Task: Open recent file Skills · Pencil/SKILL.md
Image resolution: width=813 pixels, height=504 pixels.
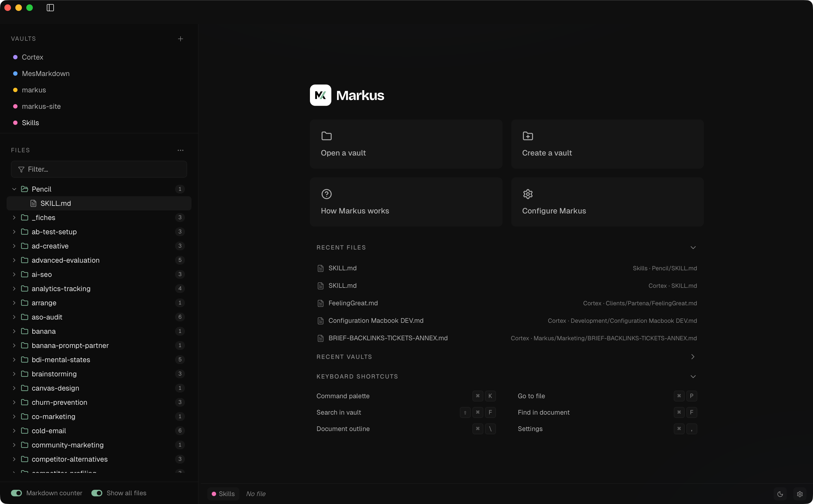Action: pyautogui.click(x=507, y=268)
